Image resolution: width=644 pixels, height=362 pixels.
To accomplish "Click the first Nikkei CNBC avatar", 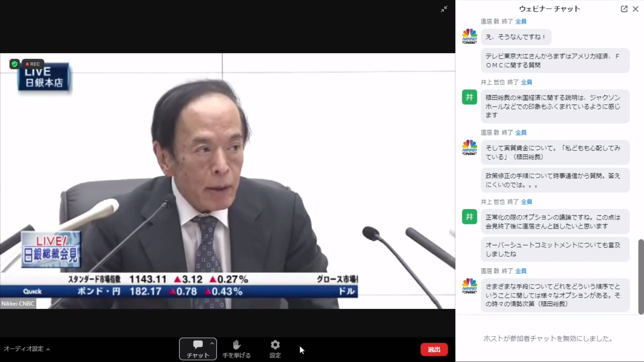I will 469,36.
